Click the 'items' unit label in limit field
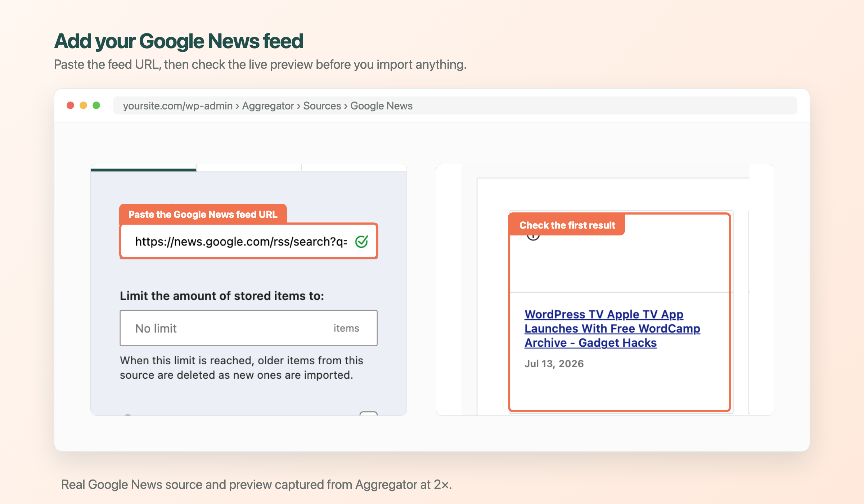Screen dimensions: 864x504 click(x=346, y=328)
